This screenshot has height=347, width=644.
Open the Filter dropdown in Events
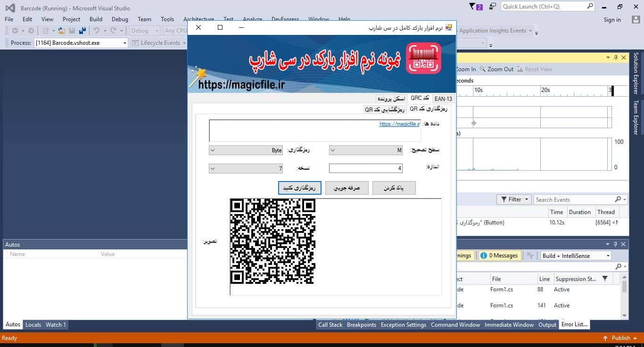click(x=514, y=199)
